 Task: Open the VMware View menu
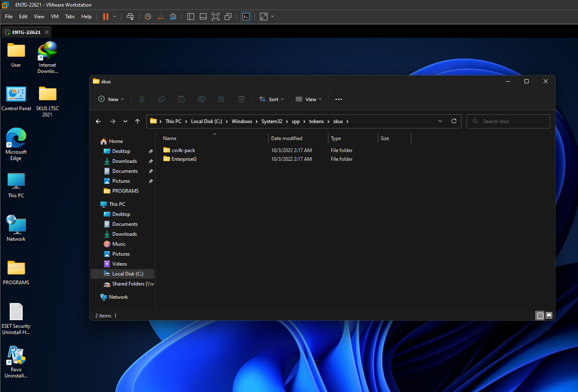pos(39,17)
